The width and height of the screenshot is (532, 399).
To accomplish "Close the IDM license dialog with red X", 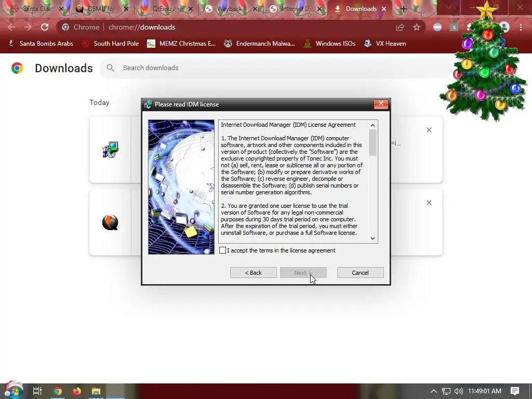I will pyautogui.click(x=381, y=104).
